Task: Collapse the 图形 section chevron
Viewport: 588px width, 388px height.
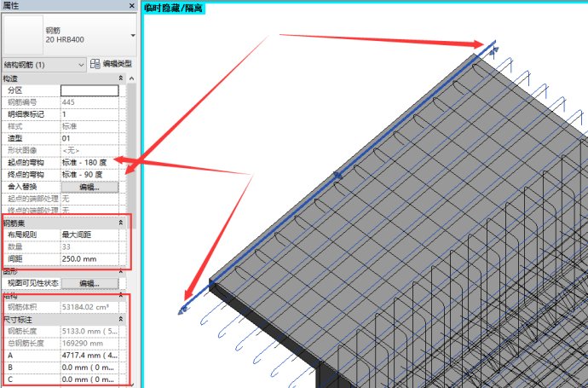Action: [x=120, y=271]
